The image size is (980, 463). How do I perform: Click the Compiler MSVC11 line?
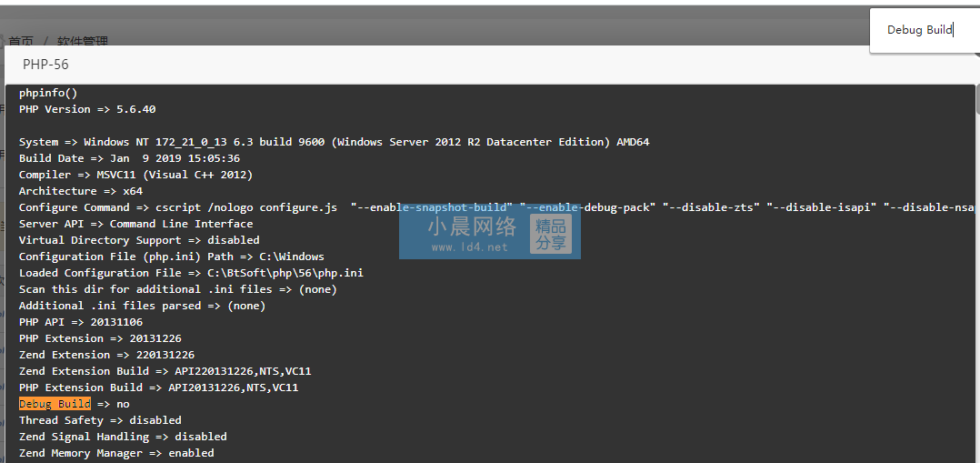pos(135,175)
